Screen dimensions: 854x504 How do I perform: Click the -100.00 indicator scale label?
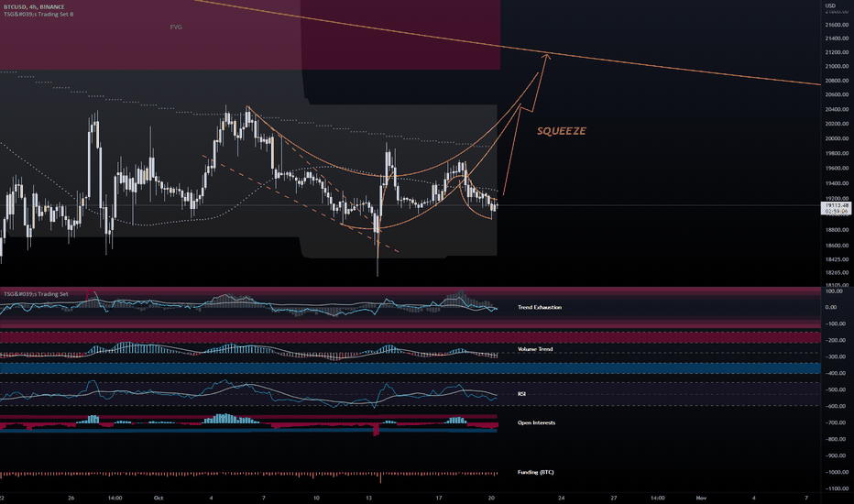point(836,324)
